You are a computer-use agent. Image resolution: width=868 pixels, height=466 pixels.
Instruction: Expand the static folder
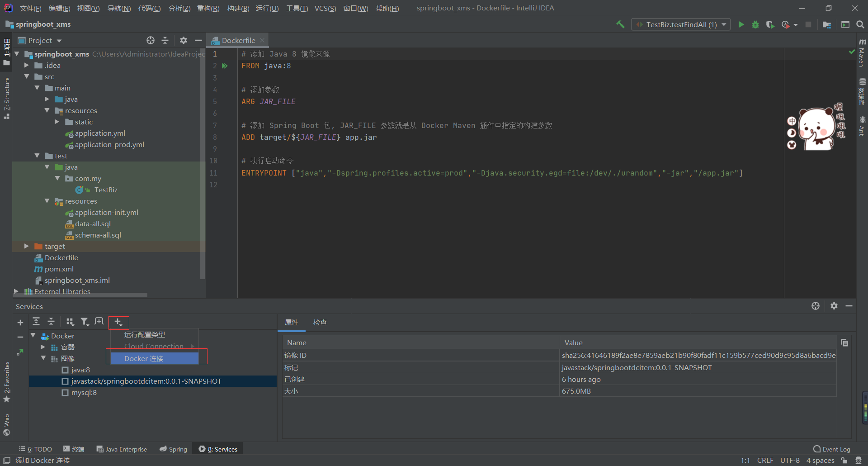coord(57,122)
